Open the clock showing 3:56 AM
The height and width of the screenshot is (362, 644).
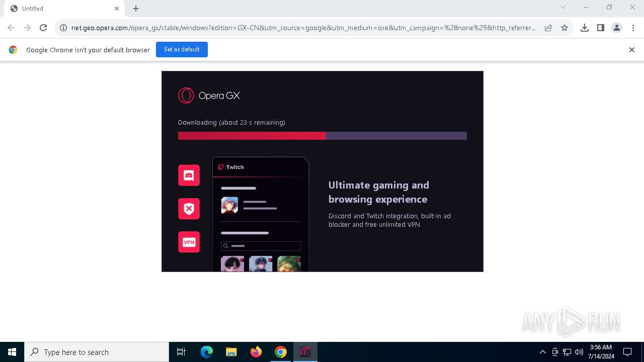tap(601, 352)
